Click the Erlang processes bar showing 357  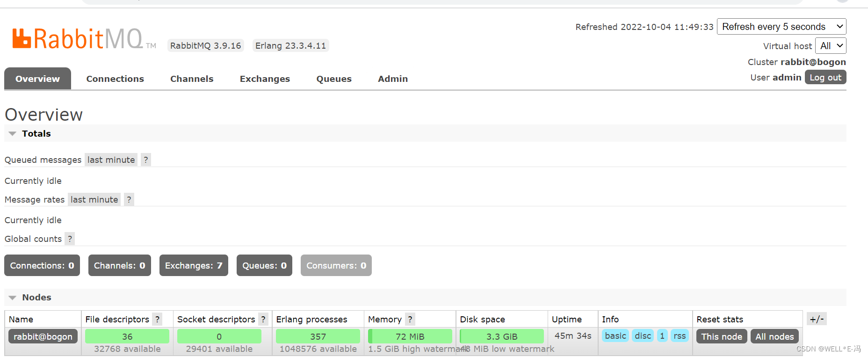click(318, 336)
